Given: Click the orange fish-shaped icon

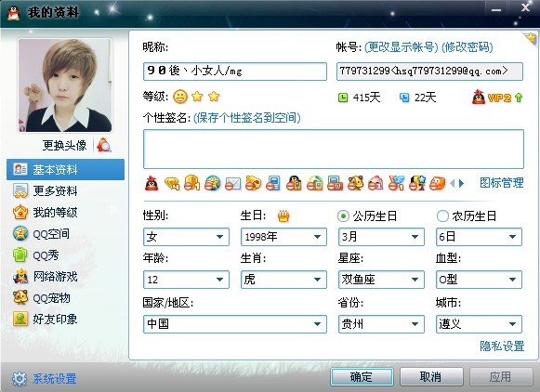Looking at the screenshot, I should point(437,183).
